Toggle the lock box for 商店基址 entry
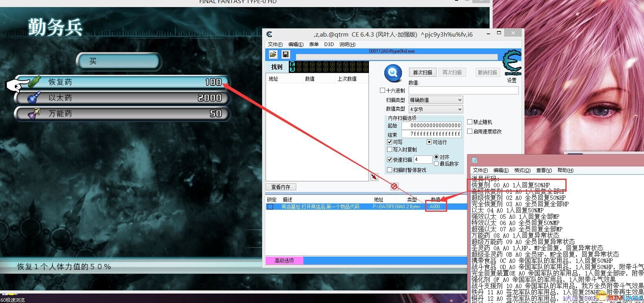The height and width of the screenshot is (303, 644). pos(270,207)
